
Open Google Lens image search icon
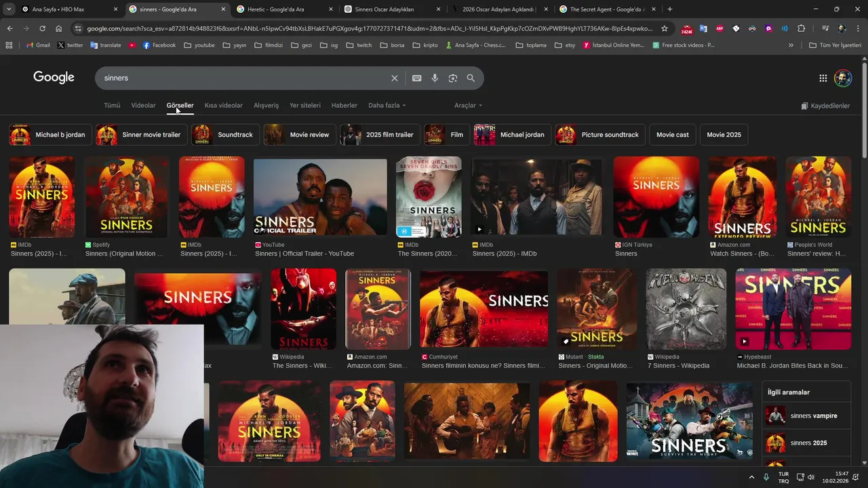[453, 78]
